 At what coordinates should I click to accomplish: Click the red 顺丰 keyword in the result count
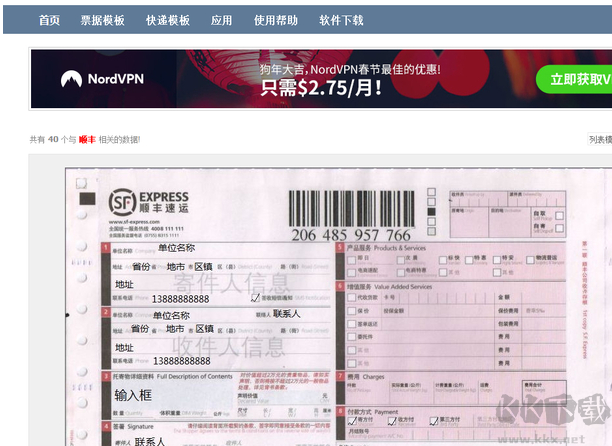[87, 139]
